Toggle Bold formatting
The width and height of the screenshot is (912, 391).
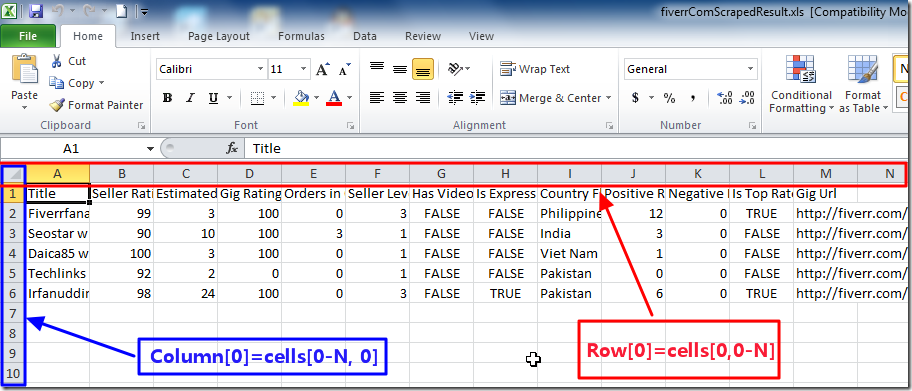[x=168, y=98]
